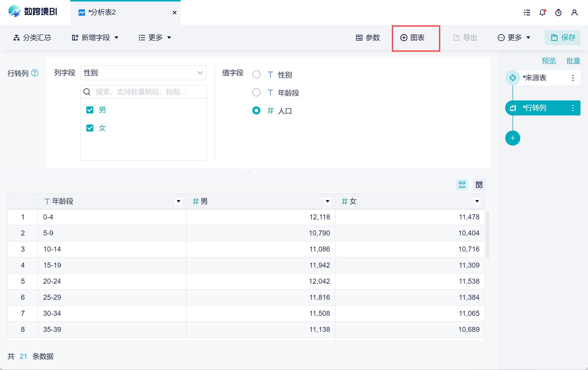Viewport: 588px width, 370px height.
Task: Open the 新增字段 dropdown menu
Action: pyautogui.click(x=95, y=38)
